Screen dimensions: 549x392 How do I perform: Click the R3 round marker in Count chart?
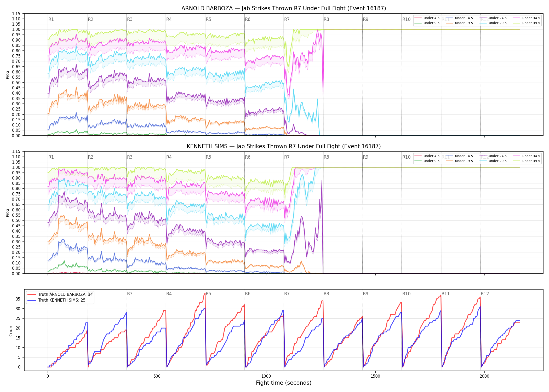[130, 294]
